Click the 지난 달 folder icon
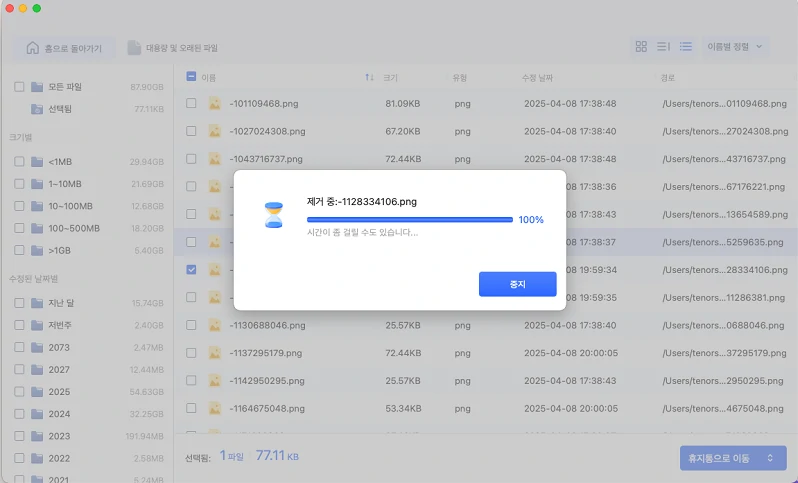Viewport: 798px width, 483px height. click(37, 303)
